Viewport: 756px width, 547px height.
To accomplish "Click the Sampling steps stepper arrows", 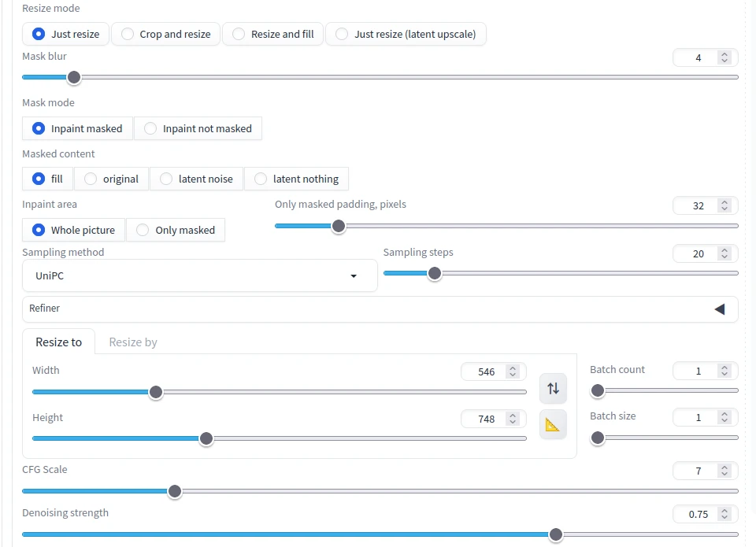I will coord(724,253).
